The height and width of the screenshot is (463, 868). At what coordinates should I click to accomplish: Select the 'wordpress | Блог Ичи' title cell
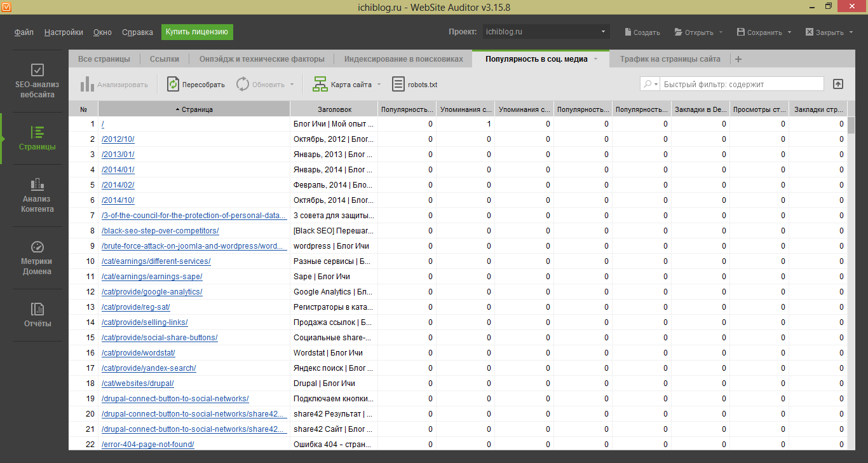pos(334,246)
